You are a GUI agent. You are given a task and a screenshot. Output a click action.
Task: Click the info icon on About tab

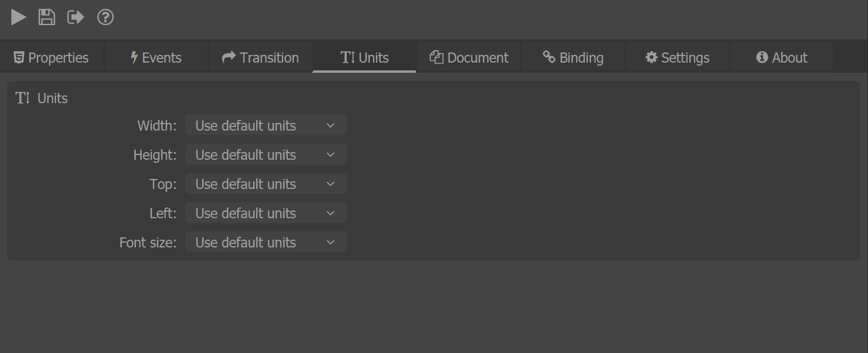(x=761, y=57)
